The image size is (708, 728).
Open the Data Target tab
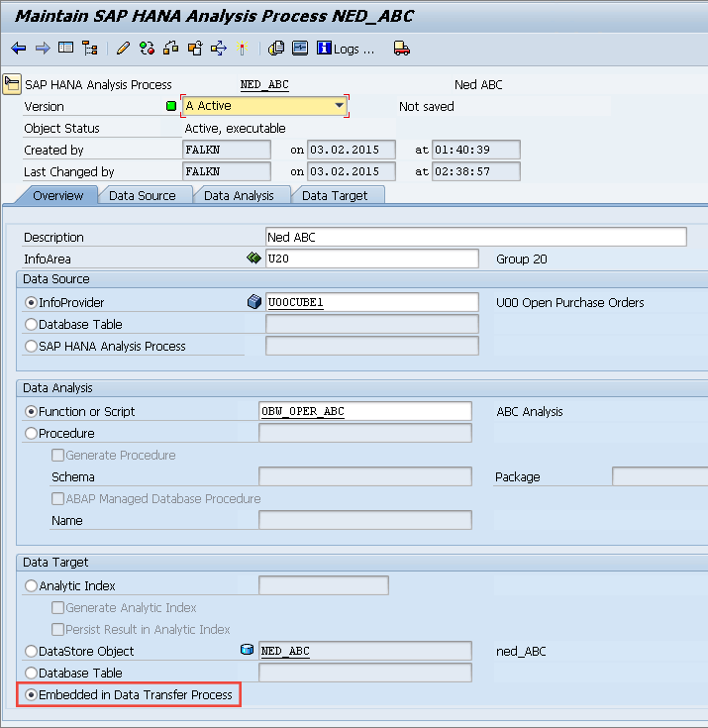click(335, 195)
